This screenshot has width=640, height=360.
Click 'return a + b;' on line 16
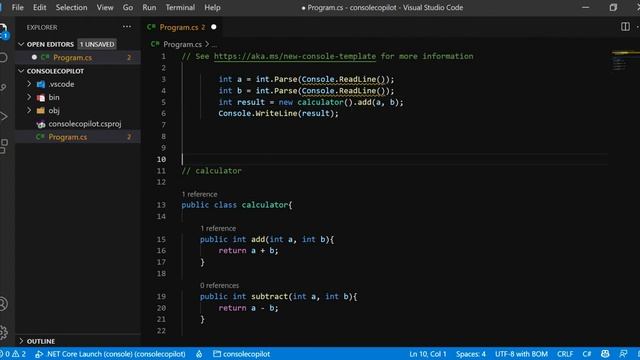[248, 251]
